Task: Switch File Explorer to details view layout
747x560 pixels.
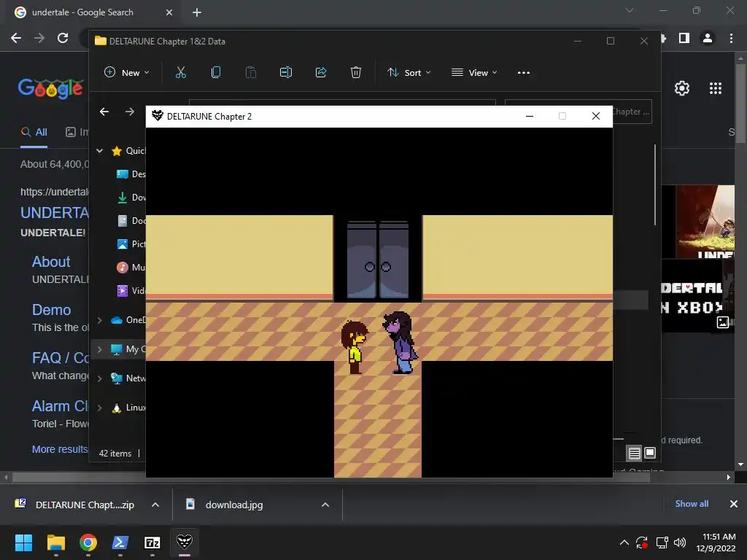Action: click(634, 454)
